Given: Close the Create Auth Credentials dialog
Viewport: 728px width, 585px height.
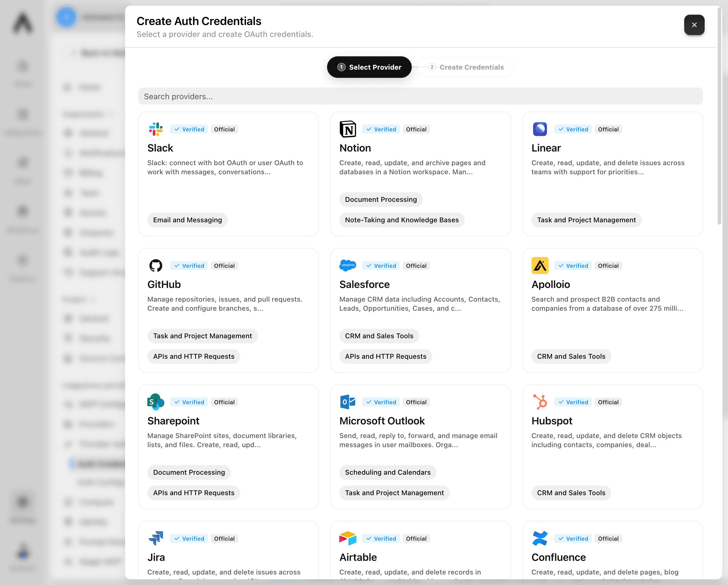Looking at the screenshot, I should coord(694,25).
